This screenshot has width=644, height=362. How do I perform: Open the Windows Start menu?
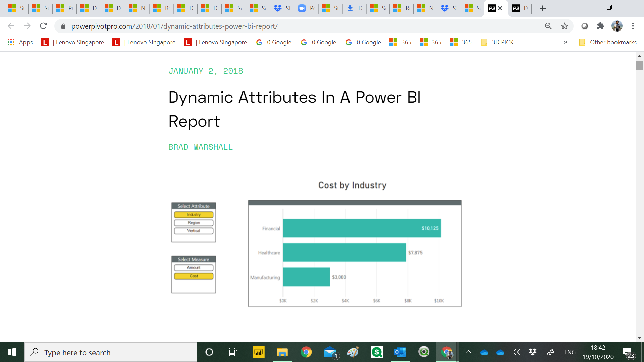(12, 352)
